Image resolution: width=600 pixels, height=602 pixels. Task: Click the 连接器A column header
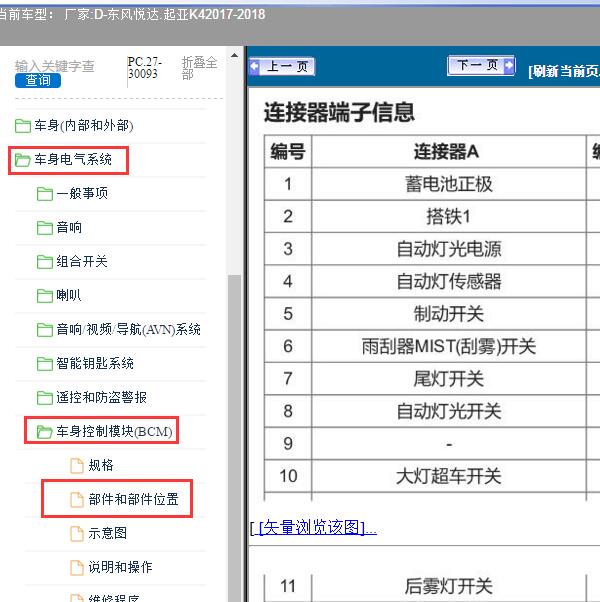[x=448, y=151]
